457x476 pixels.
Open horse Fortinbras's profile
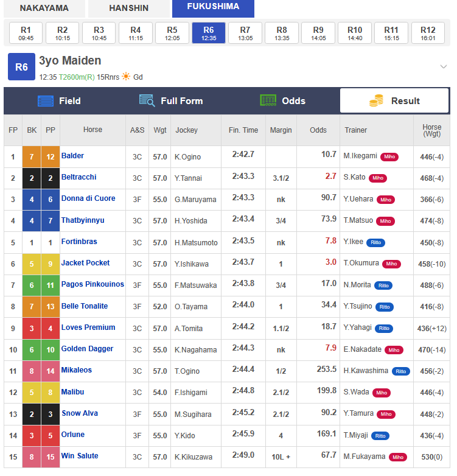coord(79,241)
